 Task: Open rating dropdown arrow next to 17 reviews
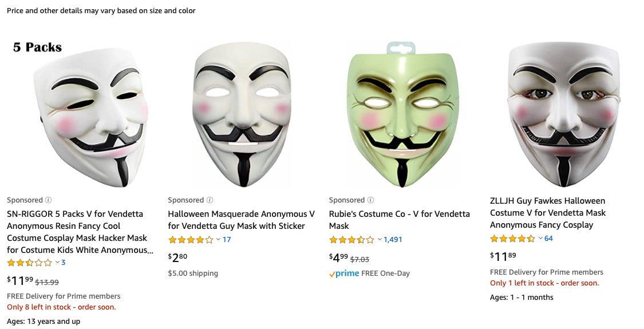click(x=219, y=240)
